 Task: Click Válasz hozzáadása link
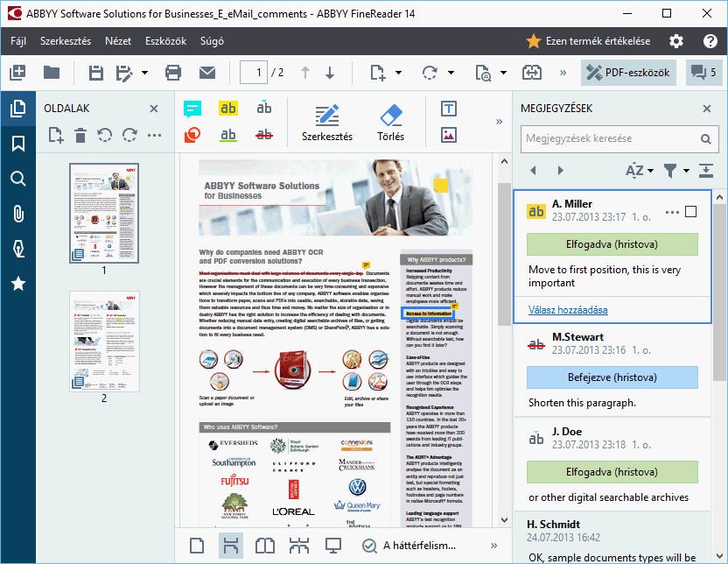point(568,310)
